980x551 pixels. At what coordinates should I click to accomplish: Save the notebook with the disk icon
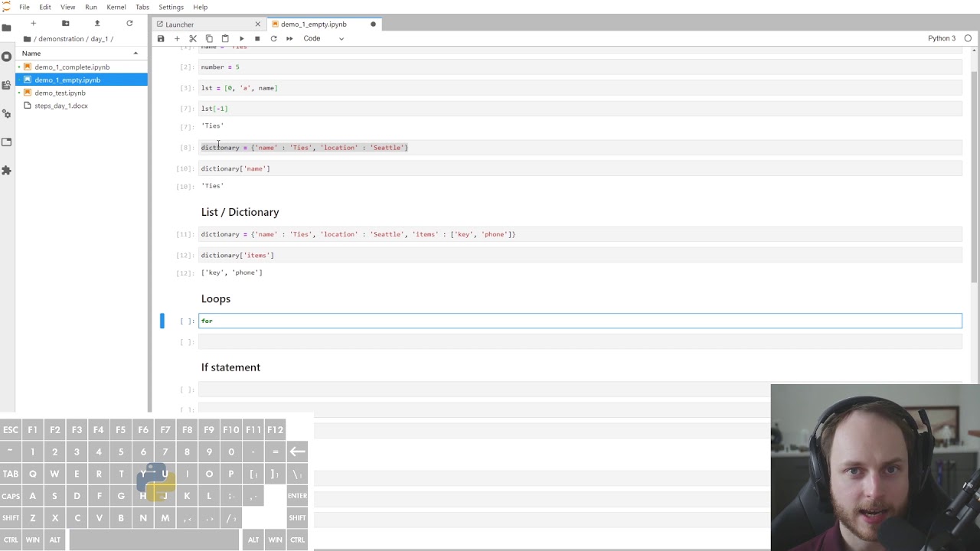(161, 38)
